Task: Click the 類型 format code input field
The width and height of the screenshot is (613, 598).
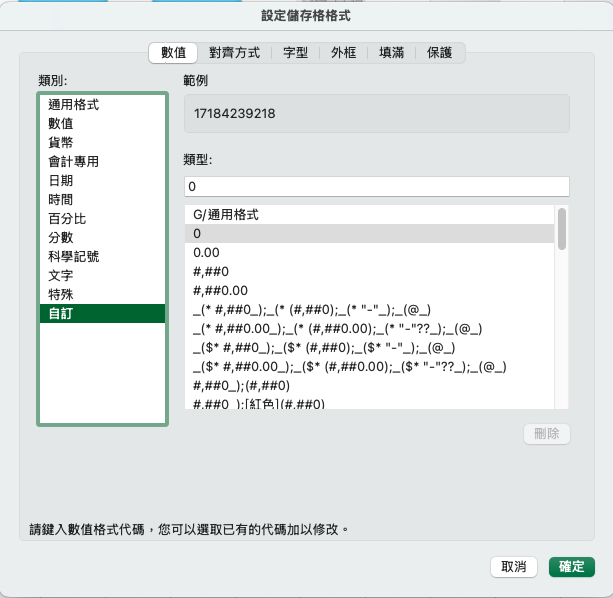Action: coord(376,187)
